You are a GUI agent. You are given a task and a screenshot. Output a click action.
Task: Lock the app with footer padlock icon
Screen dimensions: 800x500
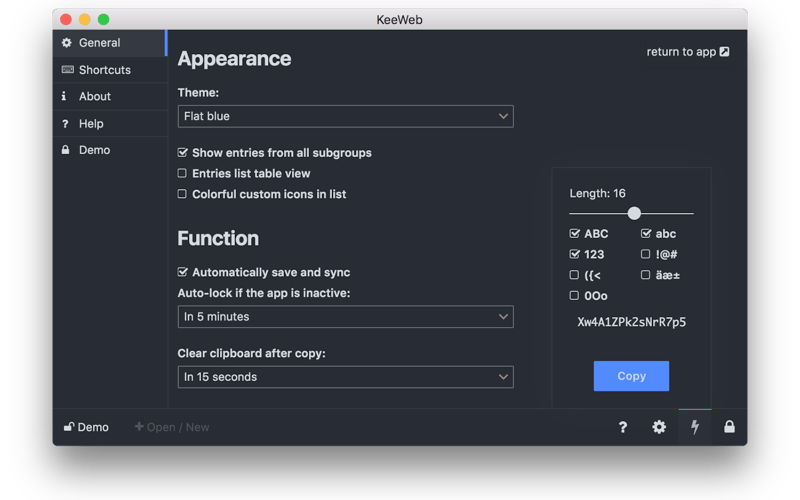point(729,427)
